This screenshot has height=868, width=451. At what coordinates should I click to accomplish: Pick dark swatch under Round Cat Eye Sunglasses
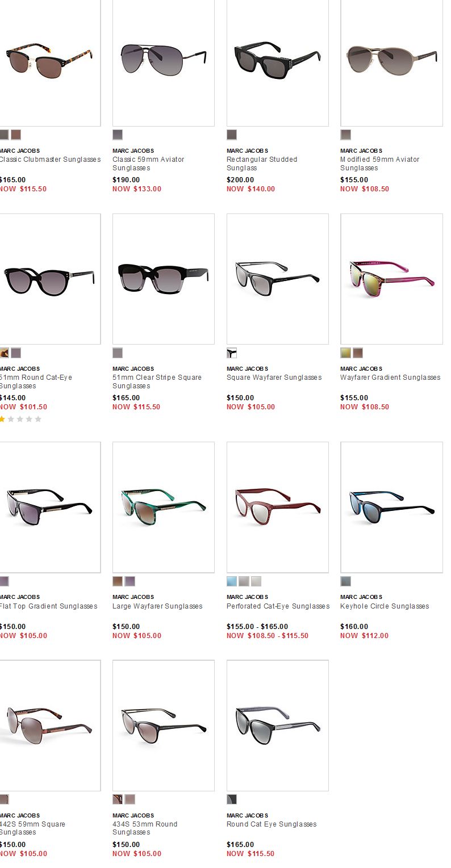click(232, 799)
